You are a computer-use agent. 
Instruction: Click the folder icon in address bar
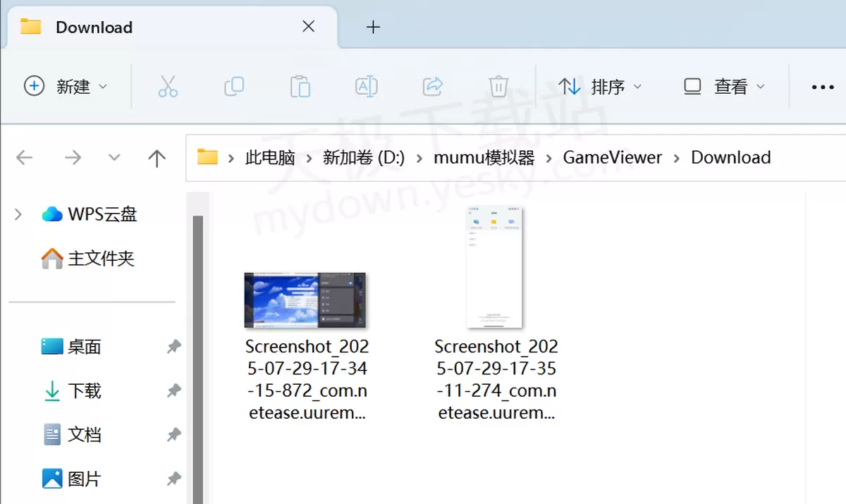coord(207,156)
